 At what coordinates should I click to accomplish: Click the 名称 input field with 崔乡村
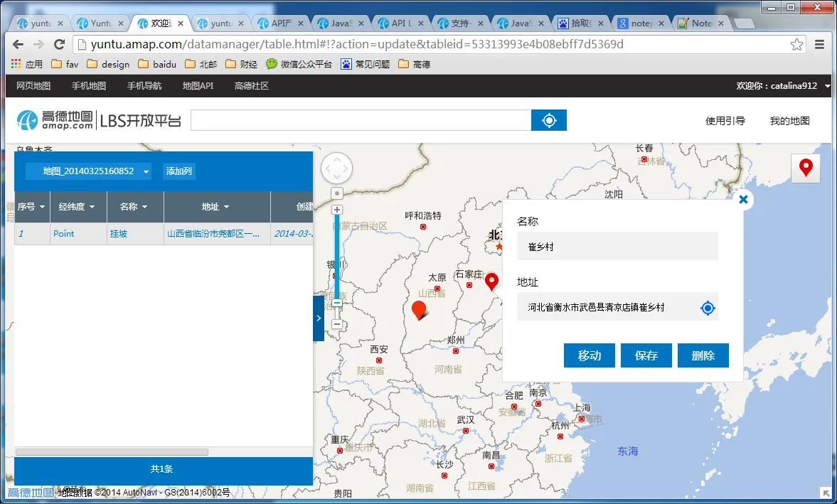coord(617,247)
